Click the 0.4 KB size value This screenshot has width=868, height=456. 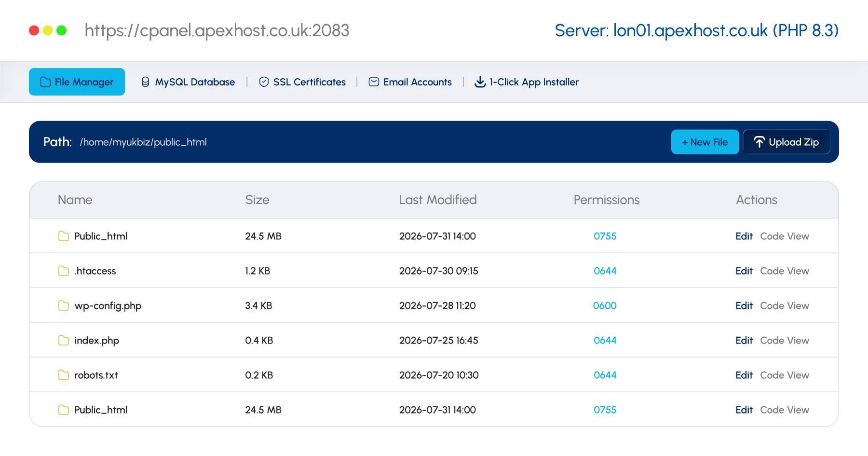click(259, 340)
